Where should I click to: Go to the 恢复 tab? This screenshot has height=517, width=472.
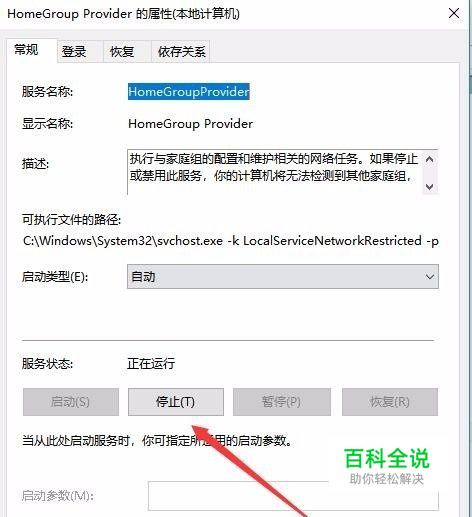[x=122, y=52]
